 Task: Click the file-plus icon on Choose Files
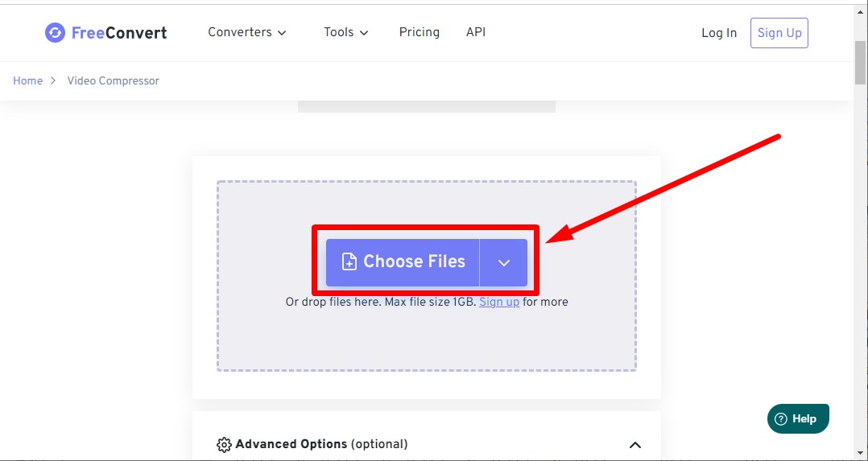[x=349, y=261]
